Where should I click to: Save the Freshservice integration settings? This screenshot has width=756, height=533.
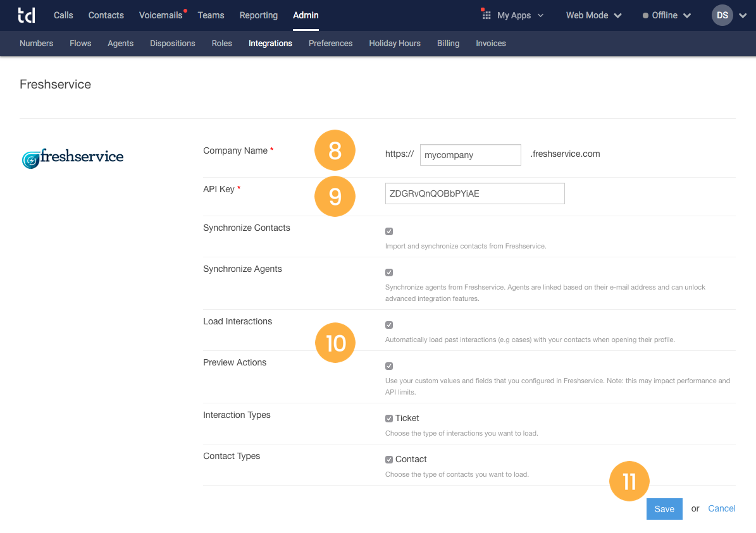(x=664, y=509)
